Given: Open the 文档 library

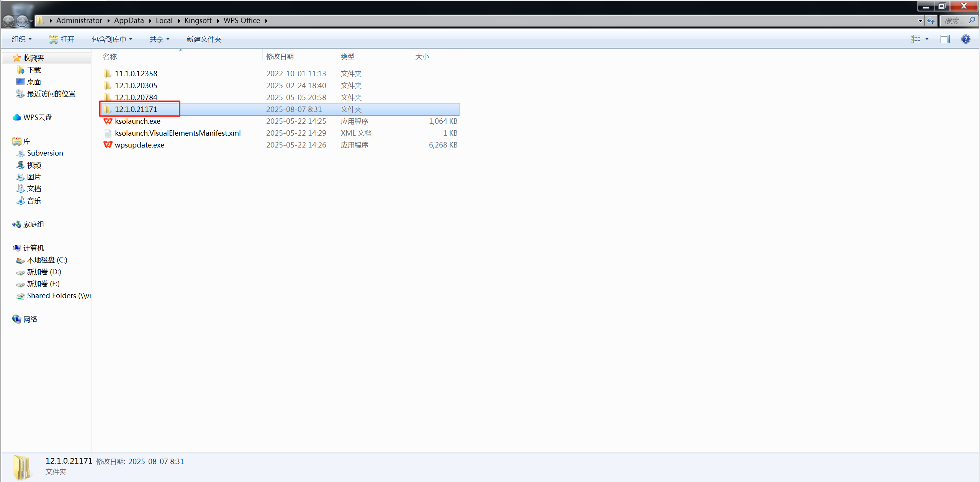Looking at the screenshot, I should (34, 189).
